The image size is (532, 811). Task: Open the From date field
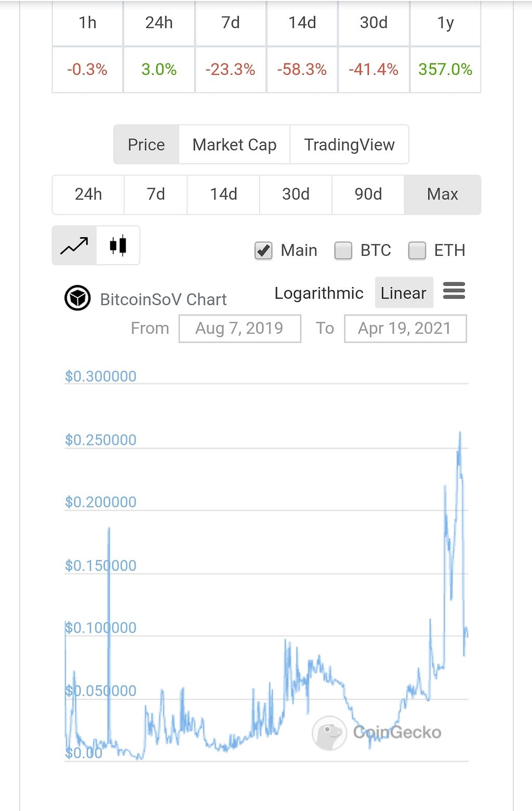240,329
